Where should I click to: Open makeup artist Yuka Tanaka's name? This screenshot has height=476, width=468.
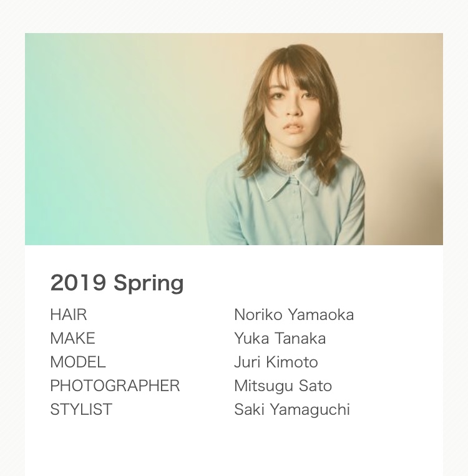[280, 338]
